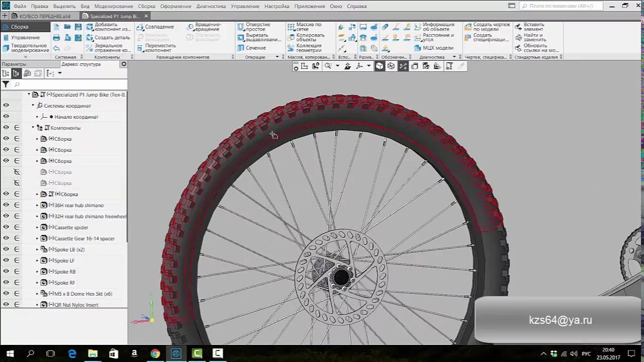Toggle visibility eye for Системы координат
Image resolution: width=644 pixels, height=362 pixels.
pos(6,106)
